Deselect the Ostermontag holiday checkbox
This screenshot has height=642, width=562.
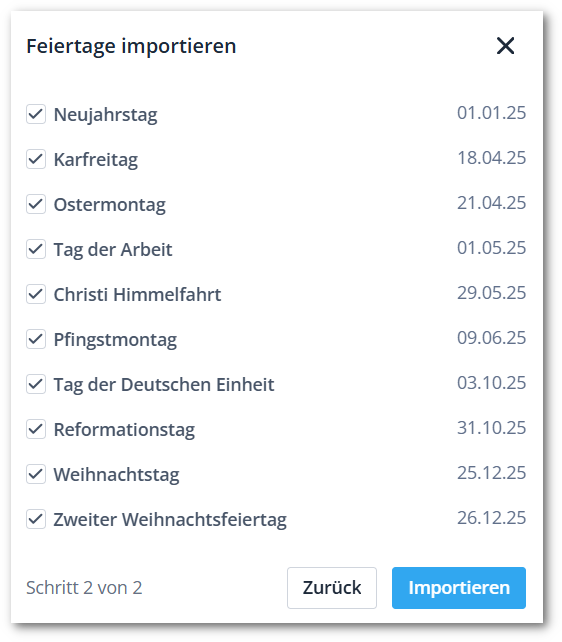tap(36, 204)
